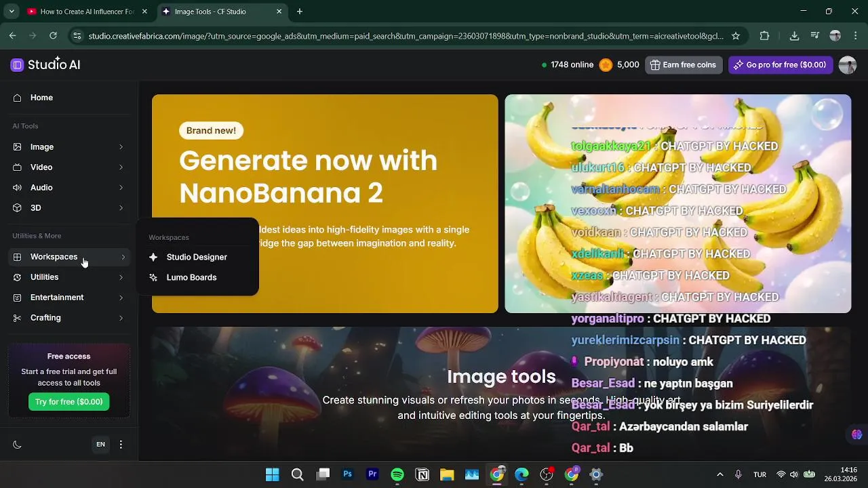Toggle dark mode moon icon
Screen dimensions: 868x488
pyautogui.click(x=17, y=445)
